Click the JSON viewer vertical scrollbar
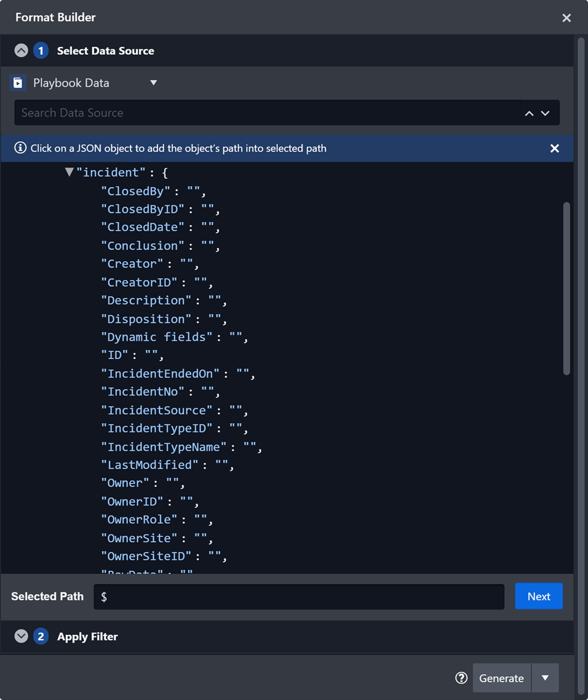The height and width of the screenshot is (700, 588). pyautogui.click(x=566, y=289)
